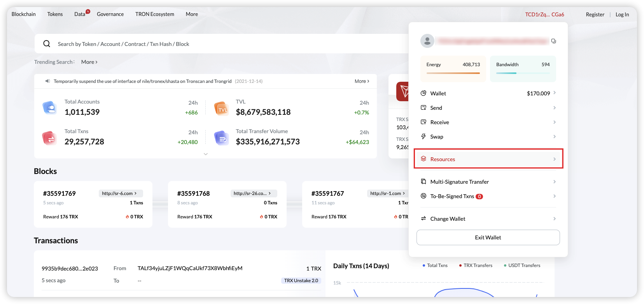Click the Energy progress bar

453,73
